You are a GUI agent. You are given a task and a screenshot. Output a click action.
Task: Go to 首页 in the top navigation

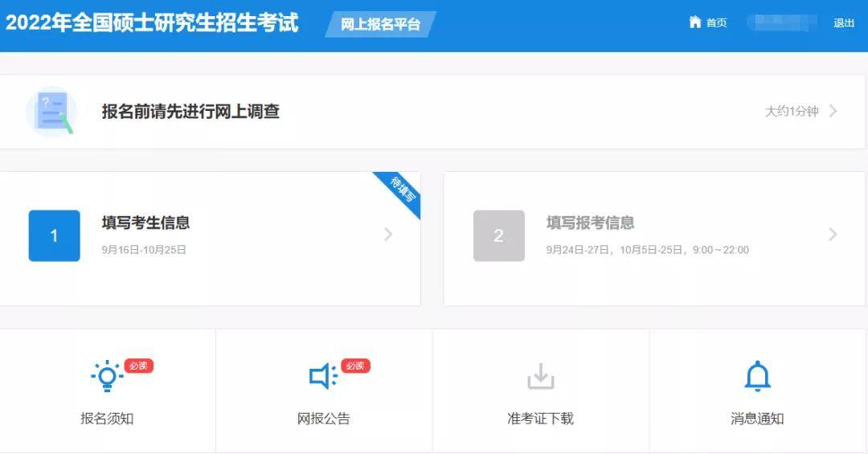[716, 22]
